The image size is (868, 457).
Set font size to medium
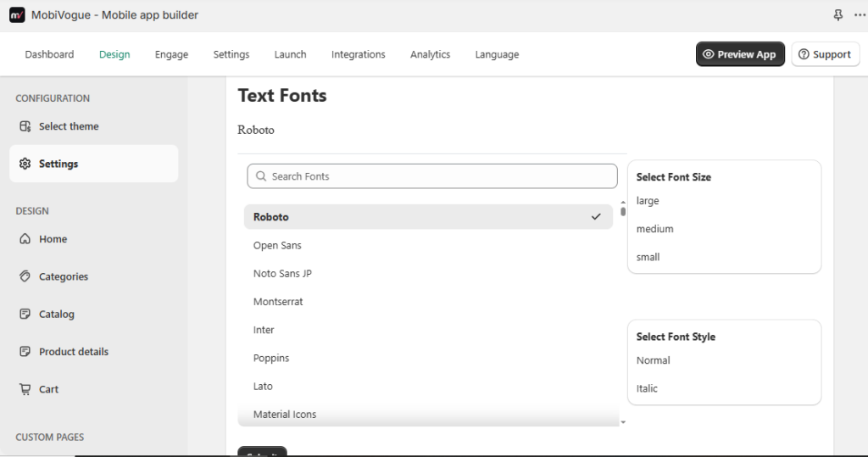(x=655, y=229)
